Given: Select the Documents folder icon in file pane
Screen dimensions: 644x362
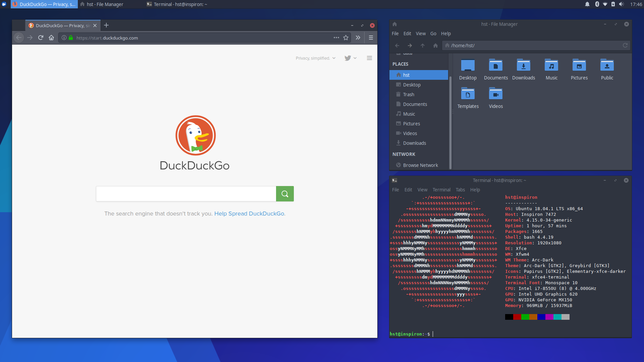Looking at the screenshot, I should click(x=496, y=66).
